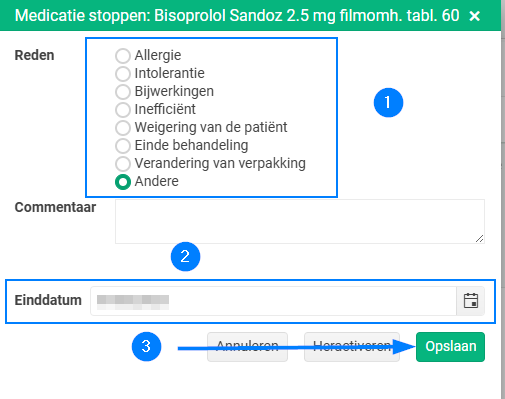This screenshot has width=505, height=399.
Task: Click the blue step 3 marker
Action: pyautogui.click(x=146, y=346)
